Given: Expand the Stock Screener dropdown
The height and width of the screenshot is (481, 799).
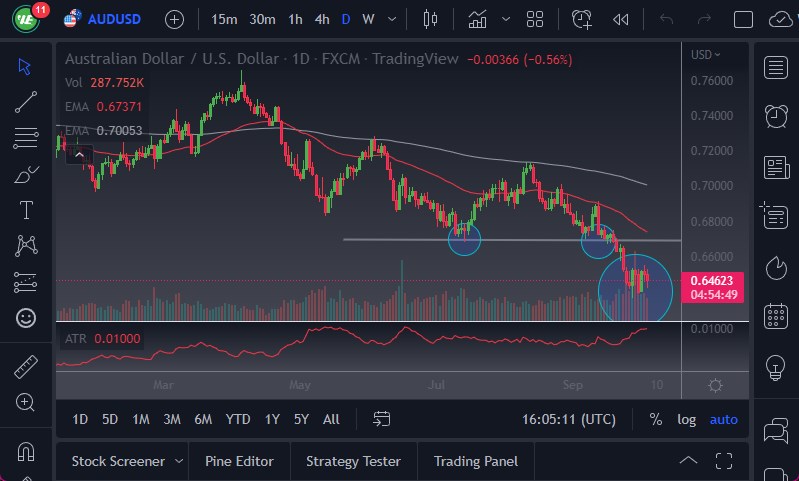Looking at the screenshot, I should (179, 461).
